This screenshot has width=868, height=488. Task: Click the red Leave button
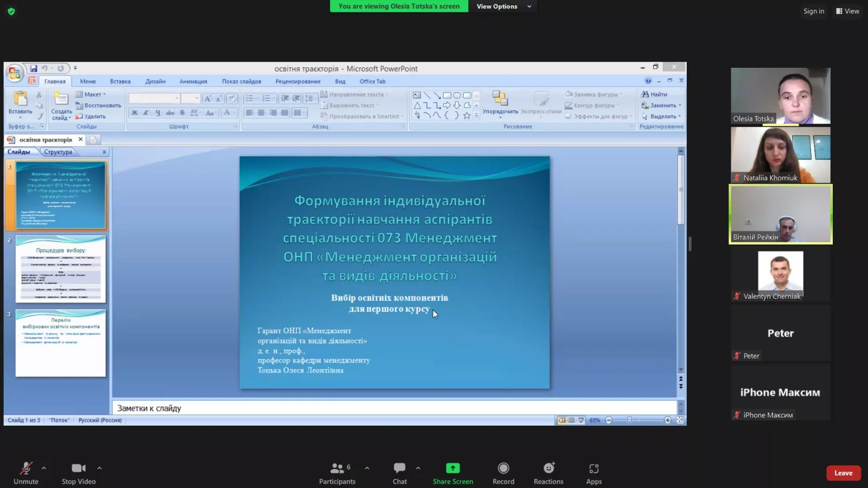click(x=843, y=473)
